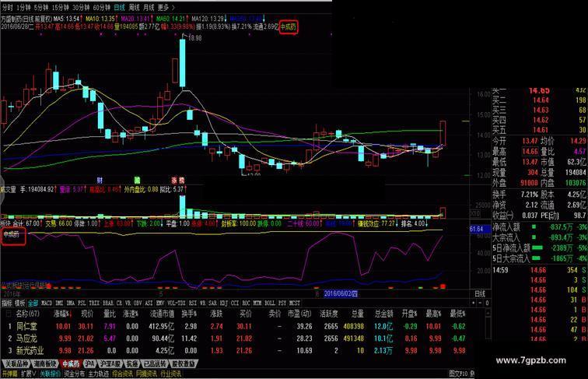Open the 沪深A股 bottom tab
Image resolution: width=588 pixels, height=379 pixels.
[110, 364]
